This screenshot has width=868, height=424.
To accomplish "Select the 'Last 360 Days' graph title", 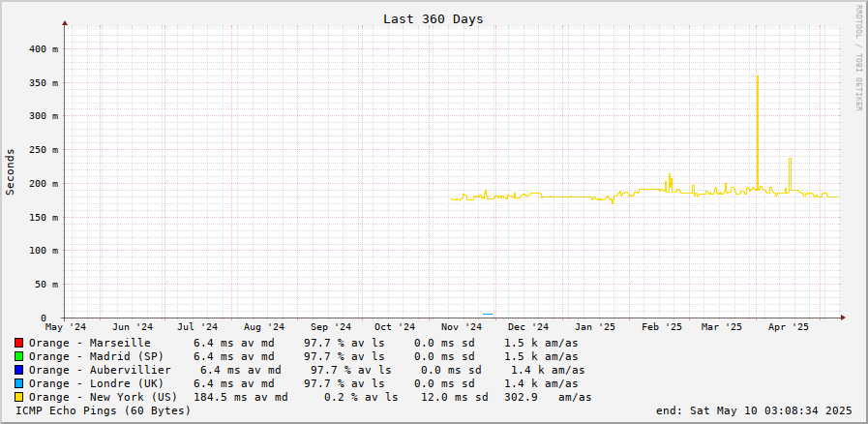I will click(x=433, y=18).
